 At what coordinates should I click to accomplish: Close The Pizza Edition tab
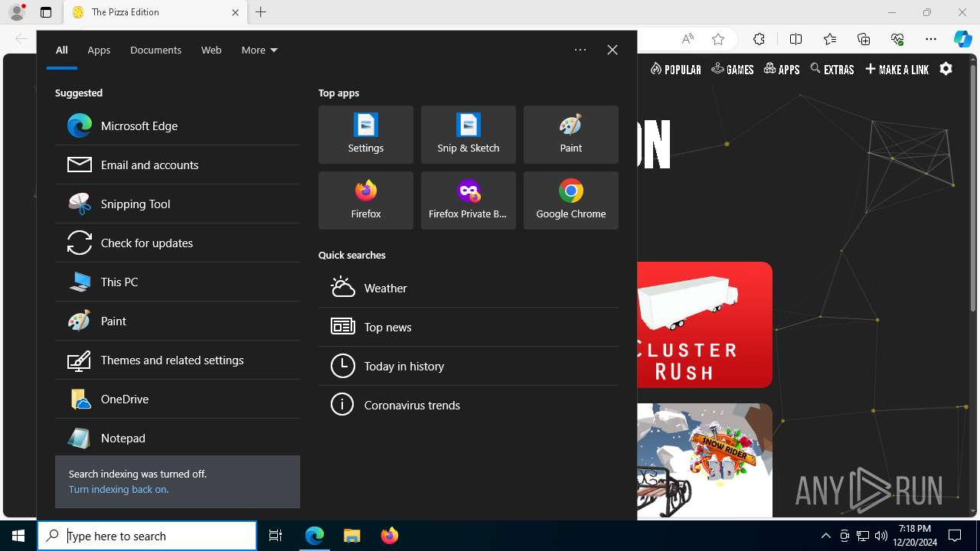tap(235, 12)
